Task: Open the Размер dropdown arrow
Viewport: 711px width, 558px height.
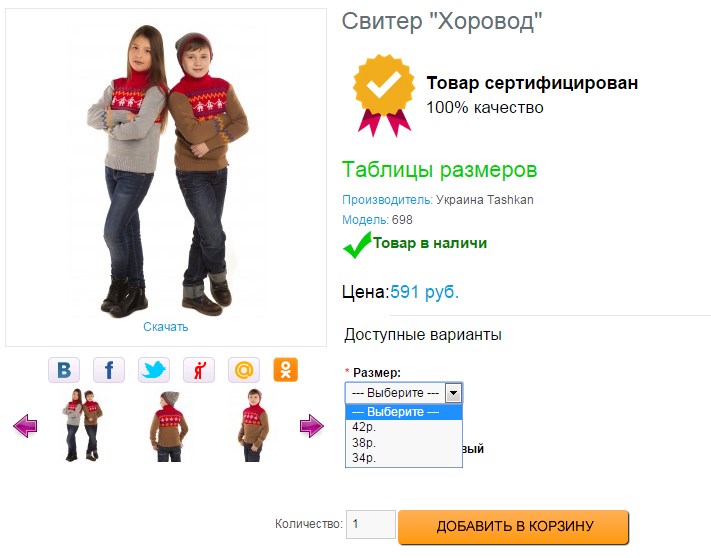Action: pos(453,393)
